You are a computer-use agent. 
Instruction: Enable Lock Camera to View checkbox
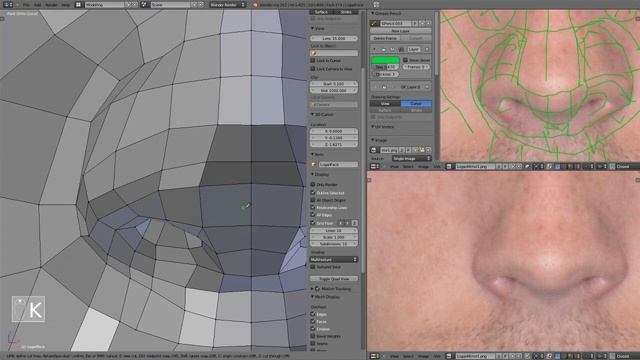pyautogui.click(x=313, y=69)
